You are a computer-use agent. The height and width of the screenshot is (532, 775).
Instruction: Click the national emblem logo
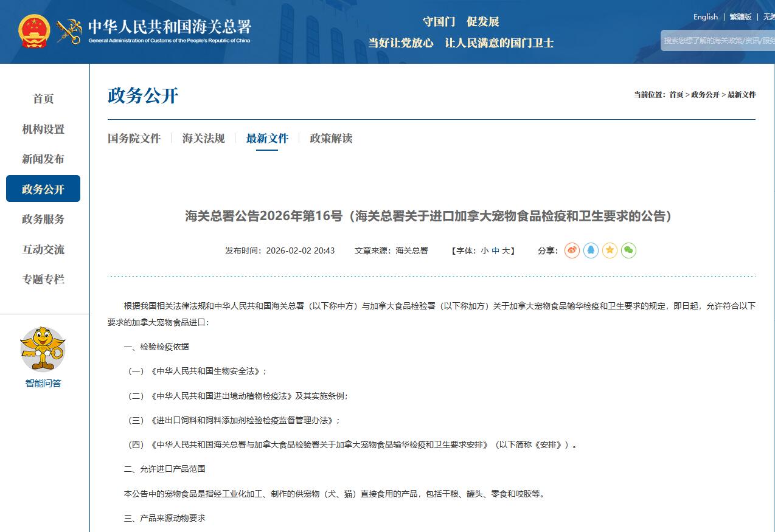[x=34, y=32]
